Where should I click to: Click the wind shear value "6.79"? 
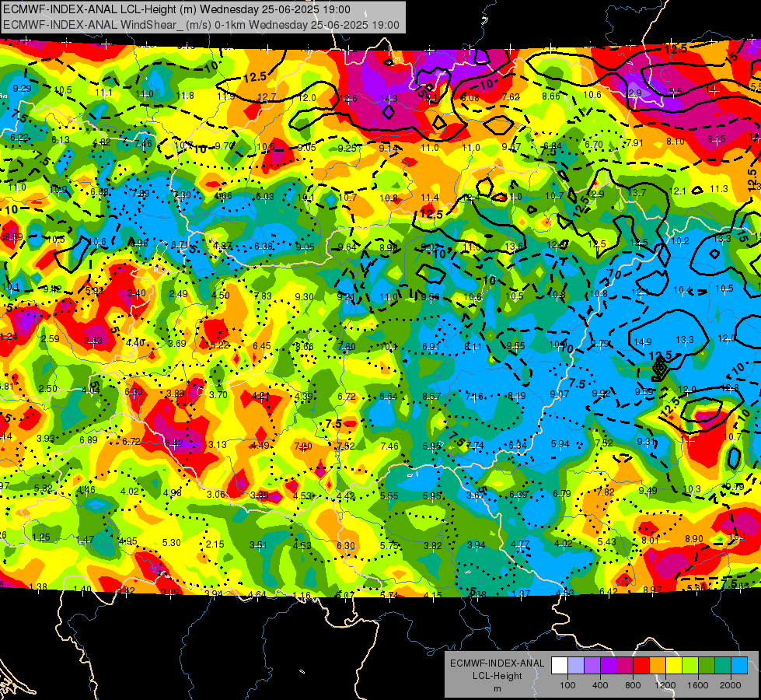click(x=562, y=494)
